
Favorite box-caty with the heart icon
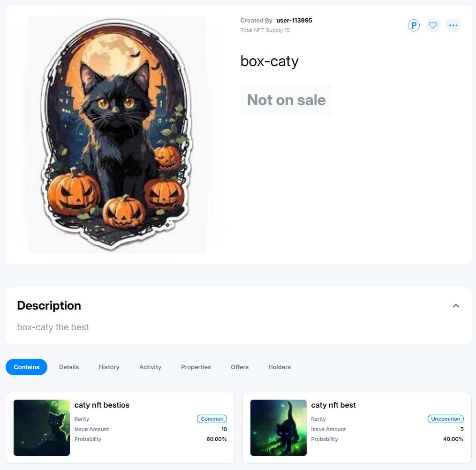point(433,25)
